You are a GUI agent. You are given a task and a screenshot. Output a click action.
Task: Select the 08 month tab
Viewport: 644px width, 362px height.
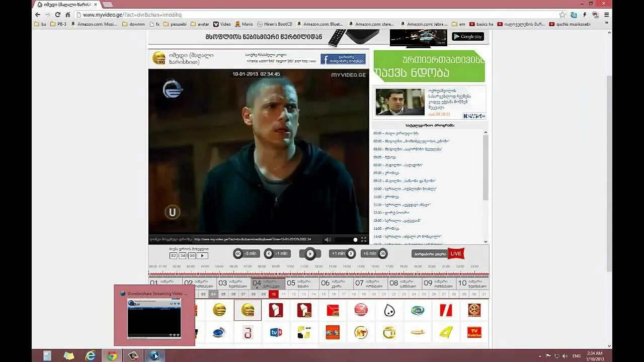pos(405,283)
